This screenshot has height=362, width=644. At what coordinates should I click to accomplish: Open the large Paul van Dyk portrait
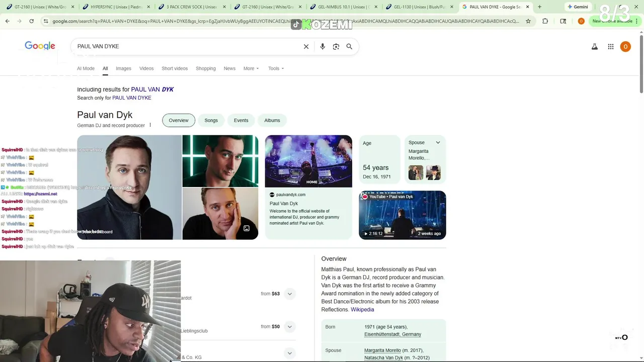pos(129,187)
